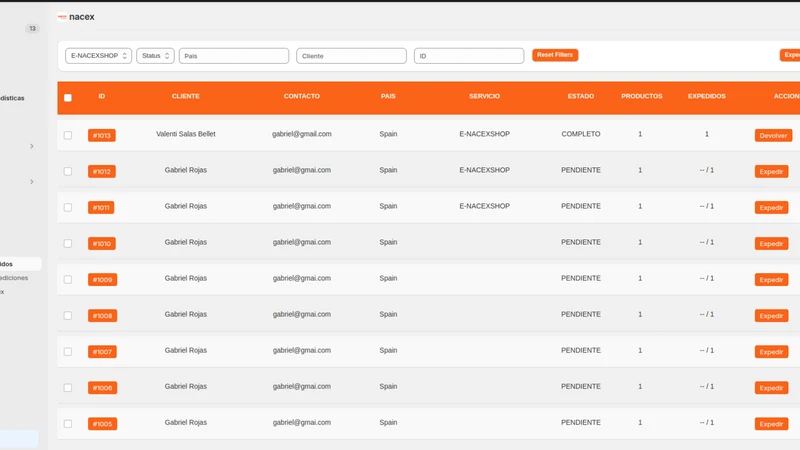Click Reset Filters button
This screenshot has width=800, height=450.
[555, 55]
